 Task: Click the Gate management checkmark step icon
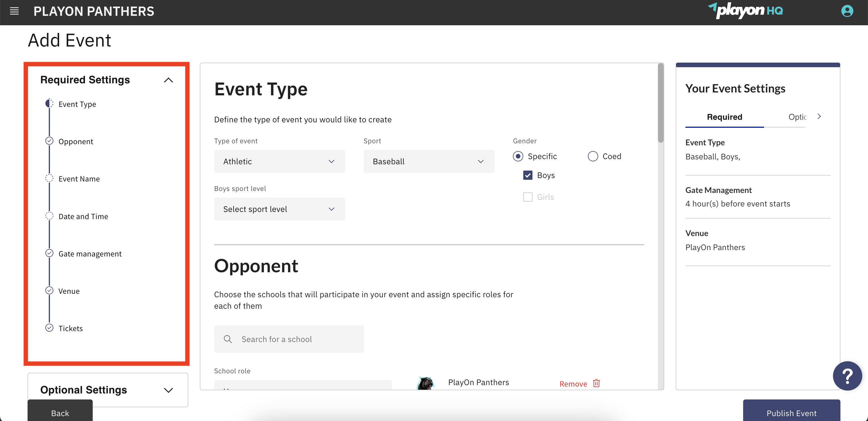[49, 253]
